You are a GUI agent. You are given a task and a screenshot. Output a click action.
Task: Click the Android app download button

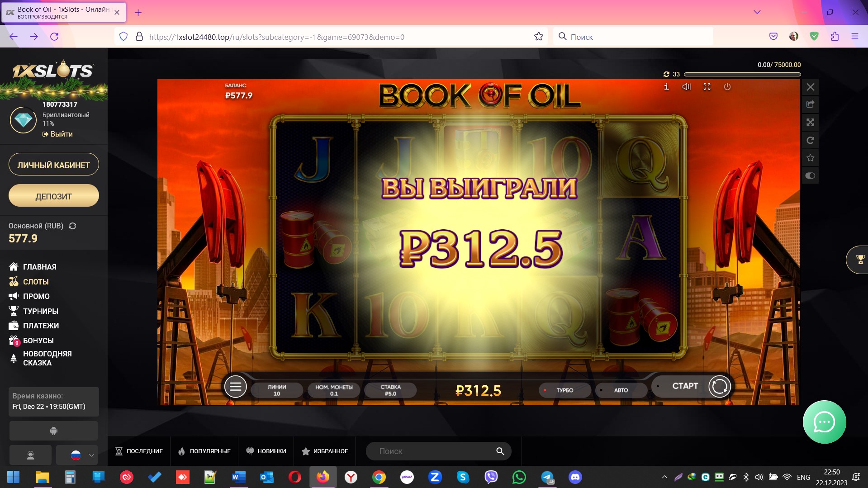(x=53, y=431)
